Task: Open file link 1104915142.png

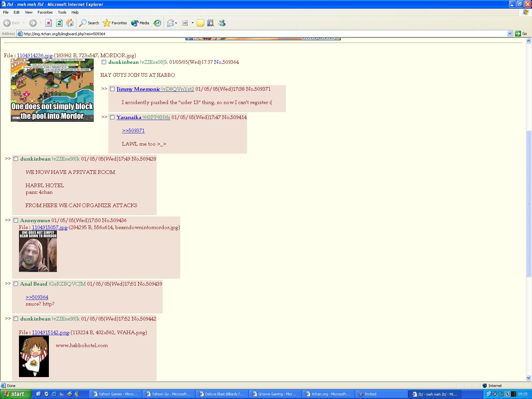Action: [x=51, y=332]
